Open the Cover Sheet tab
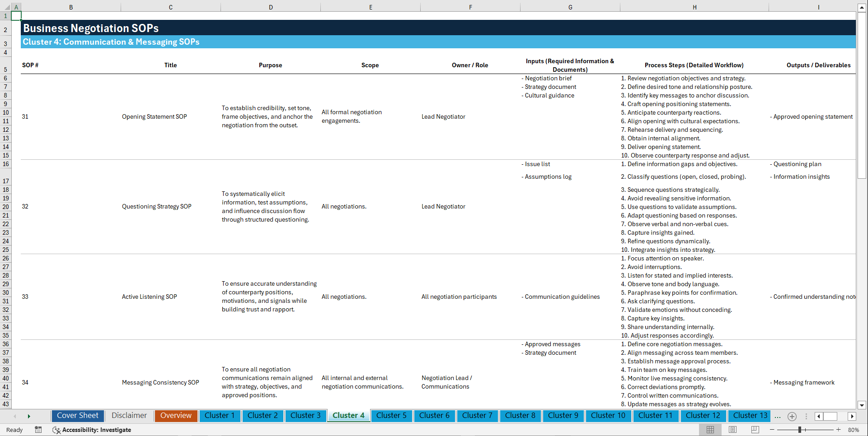This screenshot has height=436, width=868. point(77,416)
